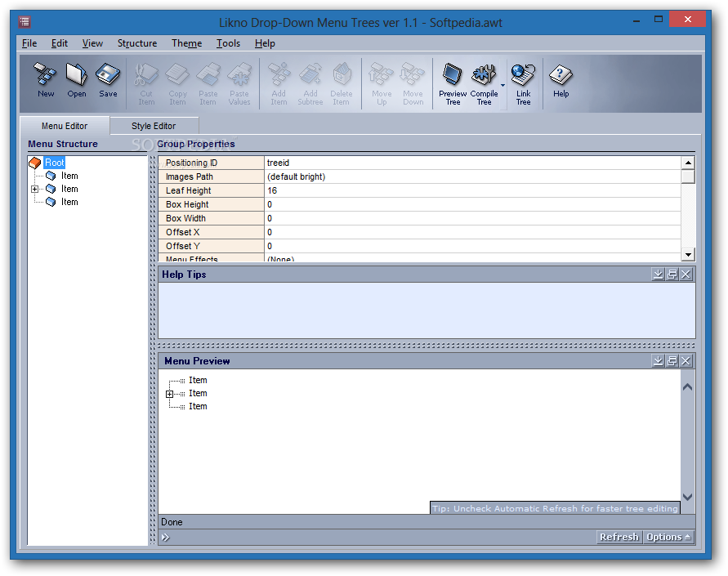
Task: Edit the Box Height value
Action: point(472,204)
